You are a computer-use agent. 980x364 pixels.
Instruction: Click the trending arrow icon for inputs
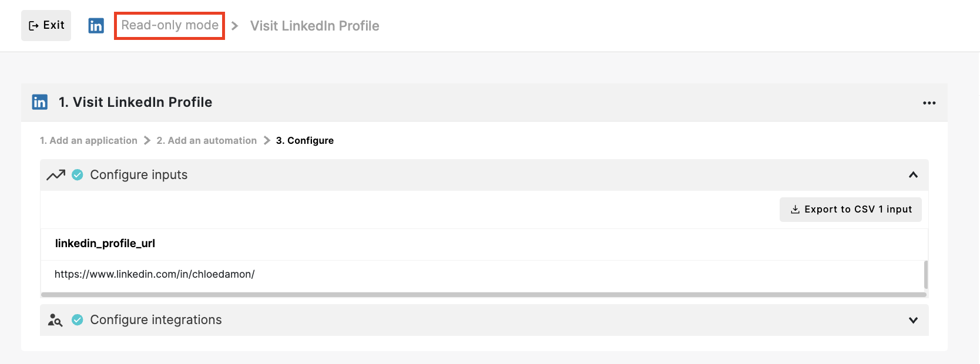pyautogui.click(x=56, y=175)
